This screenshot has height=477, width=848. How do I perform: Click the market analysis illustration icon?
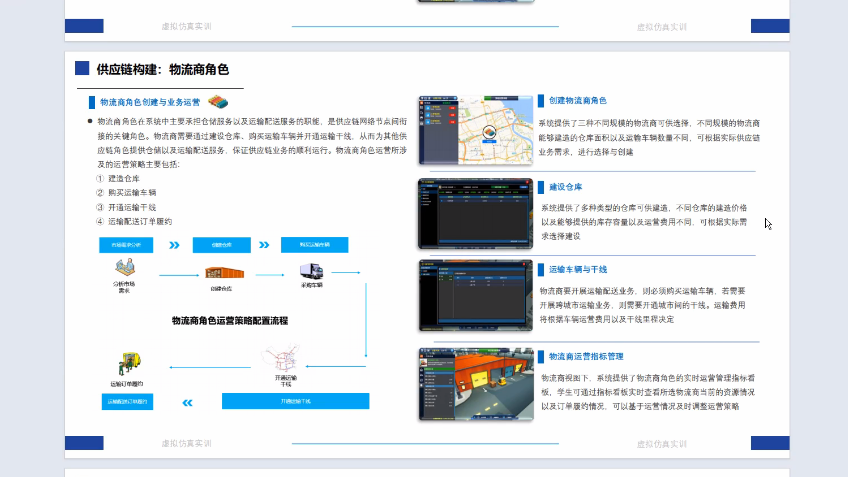124,269
